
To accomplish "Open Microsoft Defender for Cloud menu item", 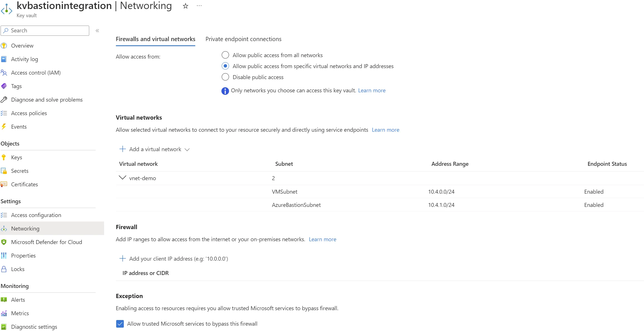I will [x=47, y=242].
